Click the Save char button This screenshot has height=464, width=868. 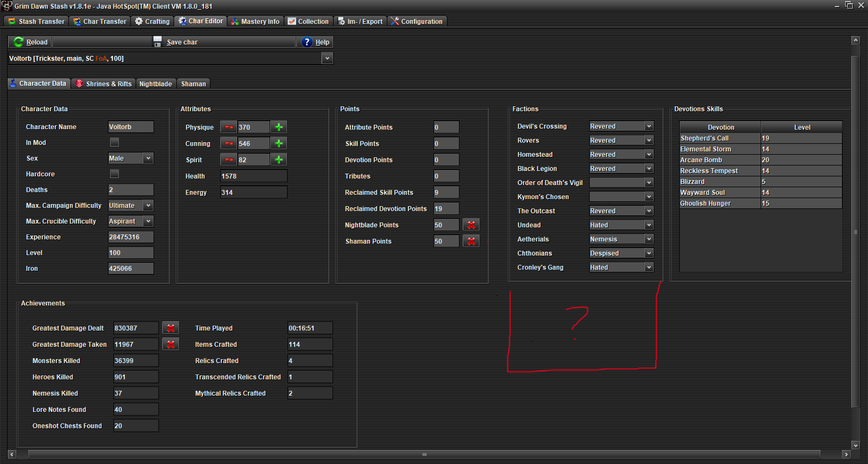point(174,42)
